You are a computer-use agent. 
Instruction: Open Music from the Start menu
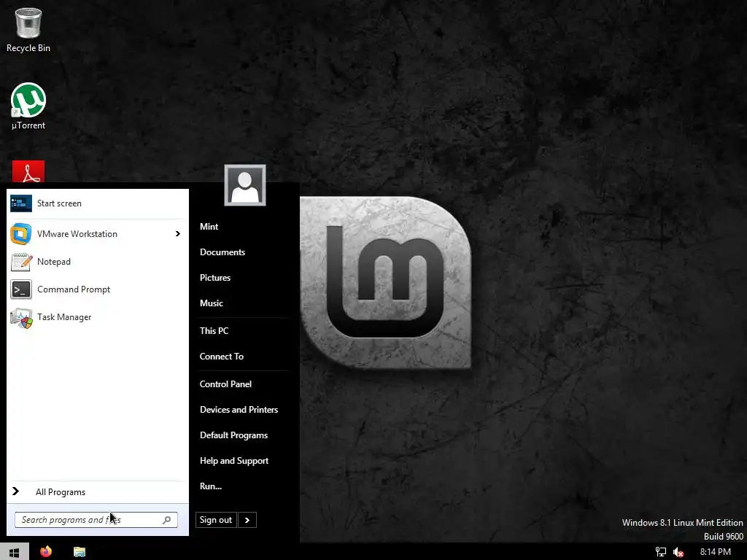(211, 303)
